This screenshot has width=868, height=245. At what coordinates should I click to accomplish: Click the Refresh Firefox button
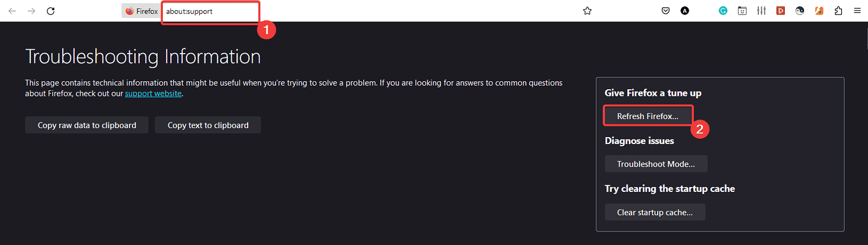coord(647,116)
